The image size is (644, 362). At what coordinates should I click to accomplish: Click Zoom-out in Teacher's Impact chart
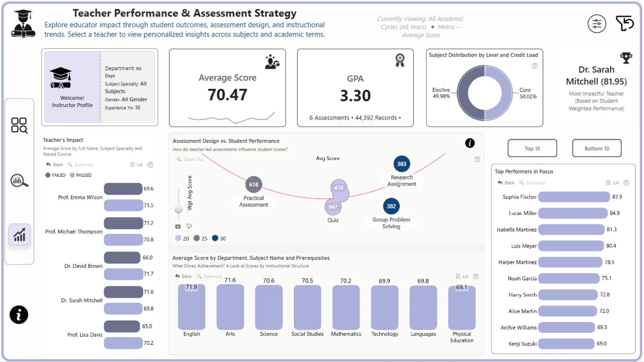coord(80,165)
